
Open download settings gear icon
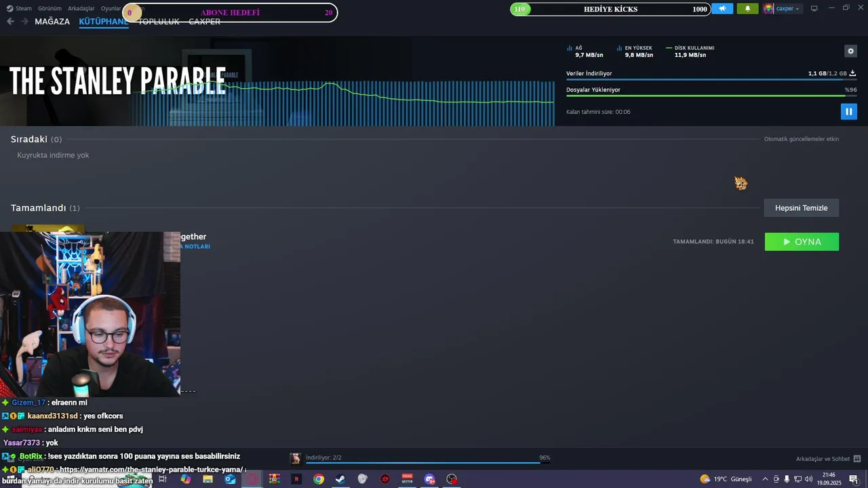pyautogui.click(x=850, y=51)
